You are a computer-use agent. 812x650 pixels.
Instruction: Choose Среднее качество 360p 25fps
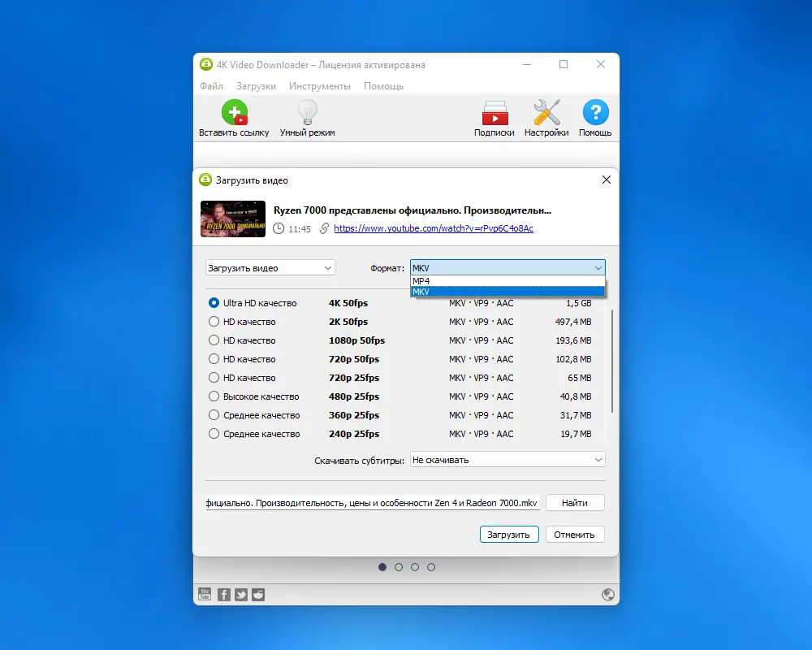tap(212, 415)
